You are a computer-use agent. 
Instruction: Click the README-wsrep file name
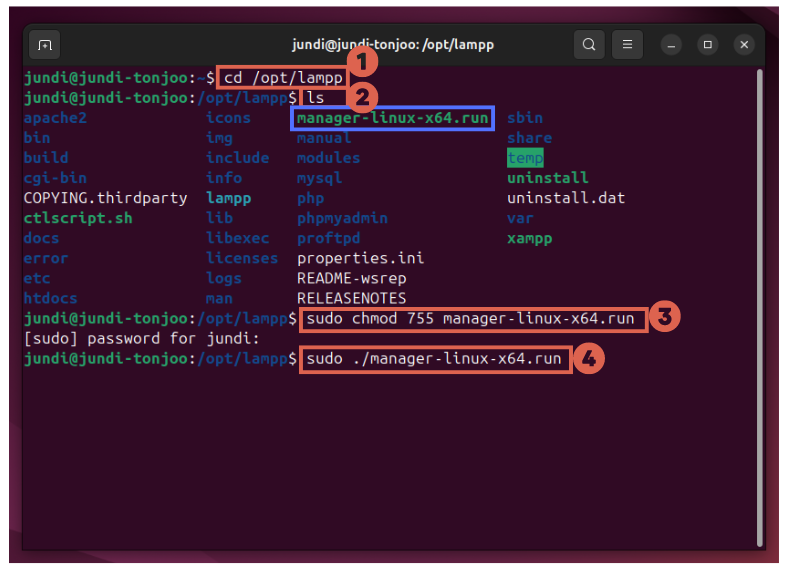[x=351, y=278]
